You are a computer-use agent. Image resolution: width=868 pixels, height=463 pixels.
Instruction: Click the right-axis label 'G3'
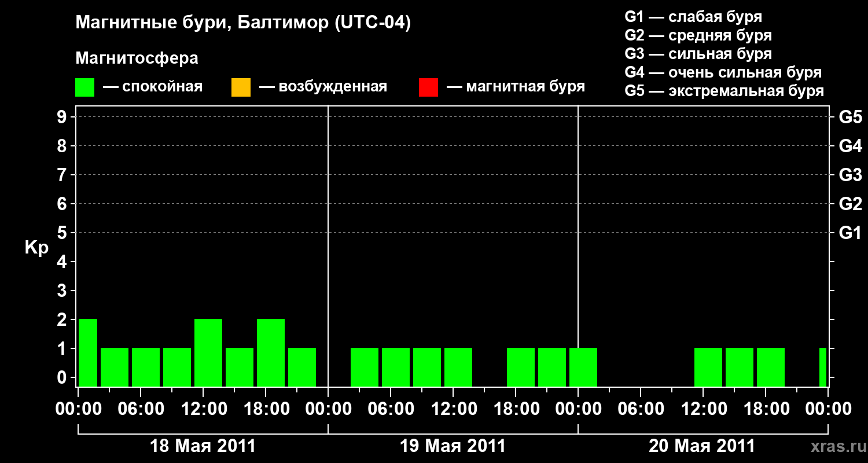coord(851,175)
